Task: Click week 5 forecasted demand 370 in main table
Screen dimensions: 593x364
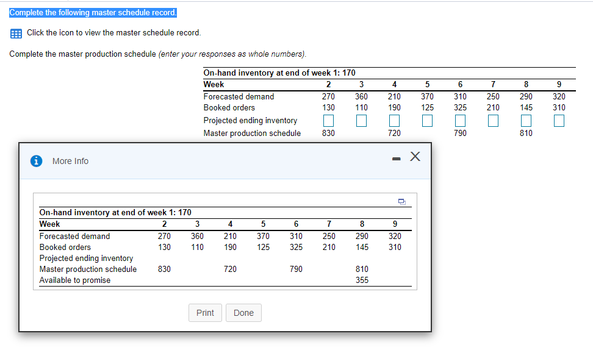Action: [x=427, y=97]
